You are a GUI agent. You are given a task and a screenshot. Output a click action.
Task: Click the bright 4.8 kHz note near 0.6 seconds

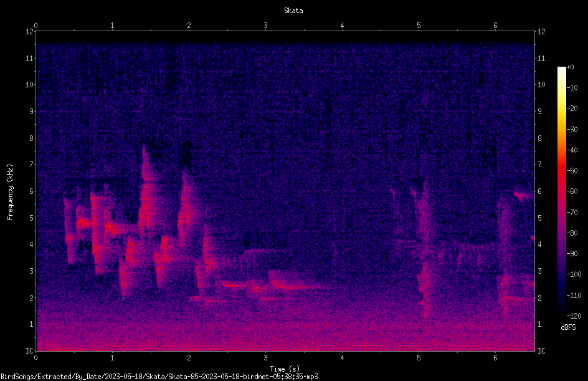coord(84,223)
